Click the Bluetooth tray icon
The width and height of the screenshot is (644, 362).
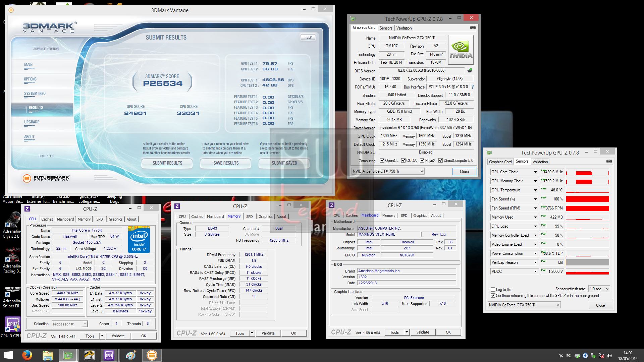585,356
